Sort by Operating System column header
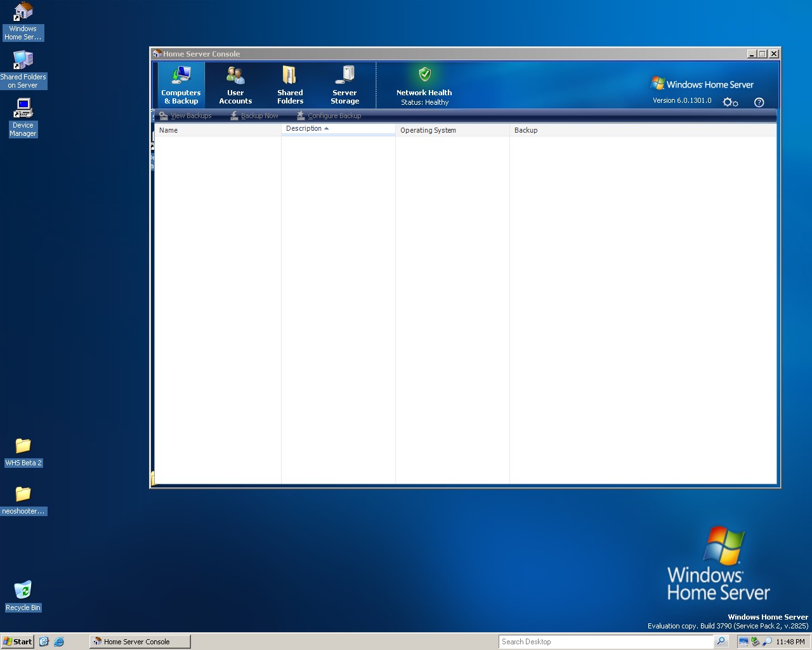 coord(452,130)
